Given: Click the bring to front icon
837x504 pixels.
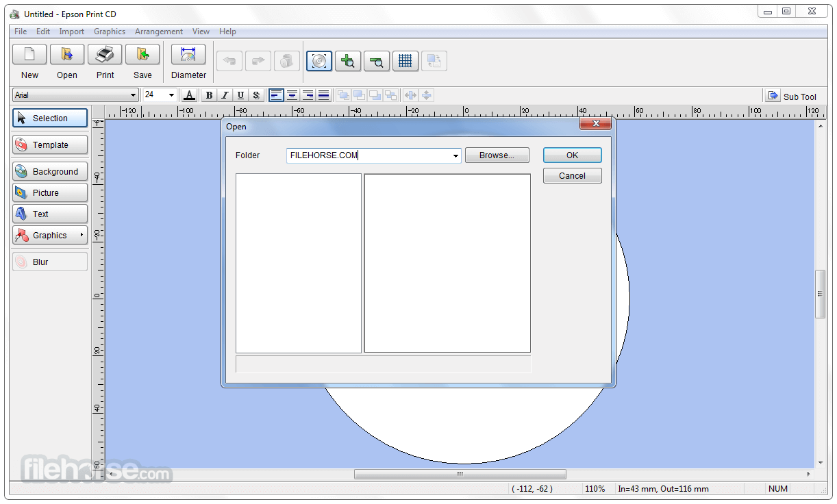Looking at the screenshot, I should click(x=343, y=95).
